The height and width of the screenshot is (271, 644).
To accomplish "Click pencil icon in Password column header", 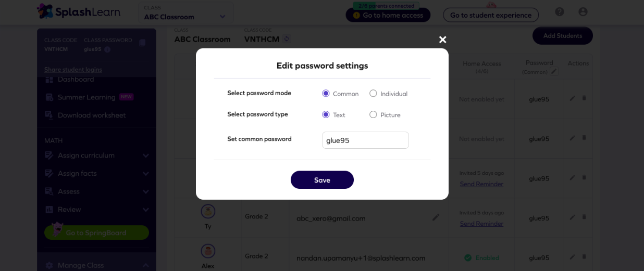I will (x=554, y=71).
